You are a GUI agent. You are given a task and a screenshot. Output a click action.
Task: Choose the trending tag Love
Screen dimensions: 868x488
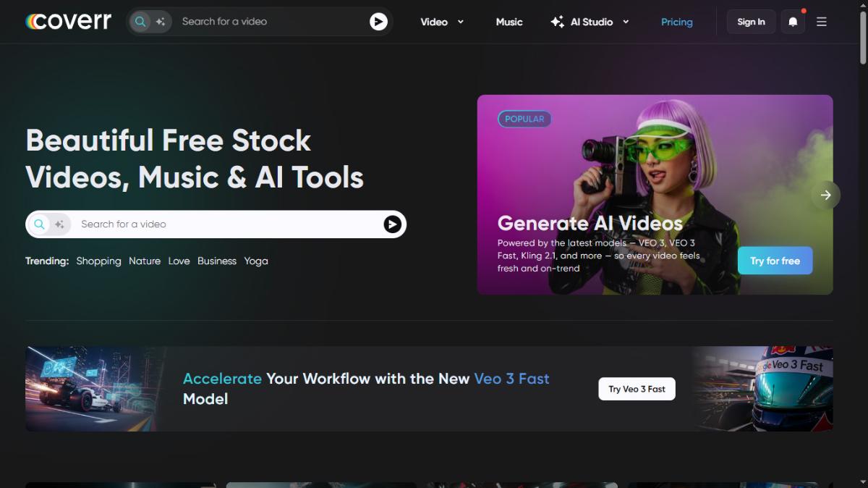tap(179, 261)
